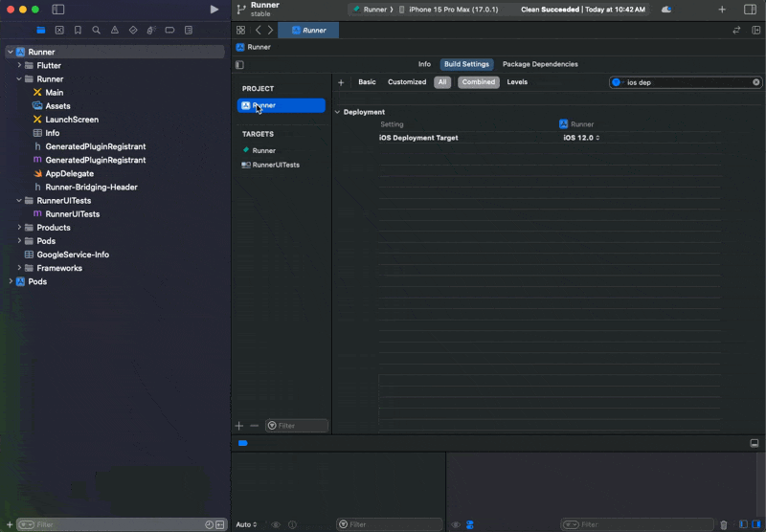Go forward with the editor forward arrow
The height and width of the screenshot is (532, 766).
pyautogui.click(x=270, y=31)
